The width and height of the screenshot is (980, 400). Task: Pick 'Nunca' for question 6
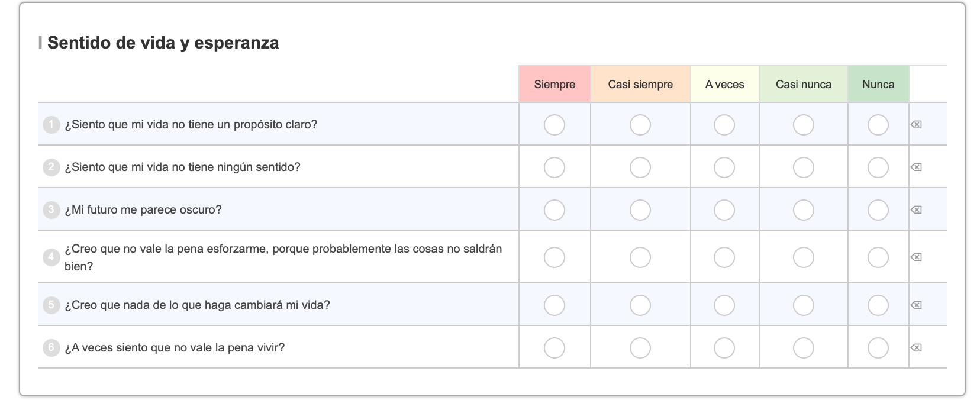pos(878,348)
